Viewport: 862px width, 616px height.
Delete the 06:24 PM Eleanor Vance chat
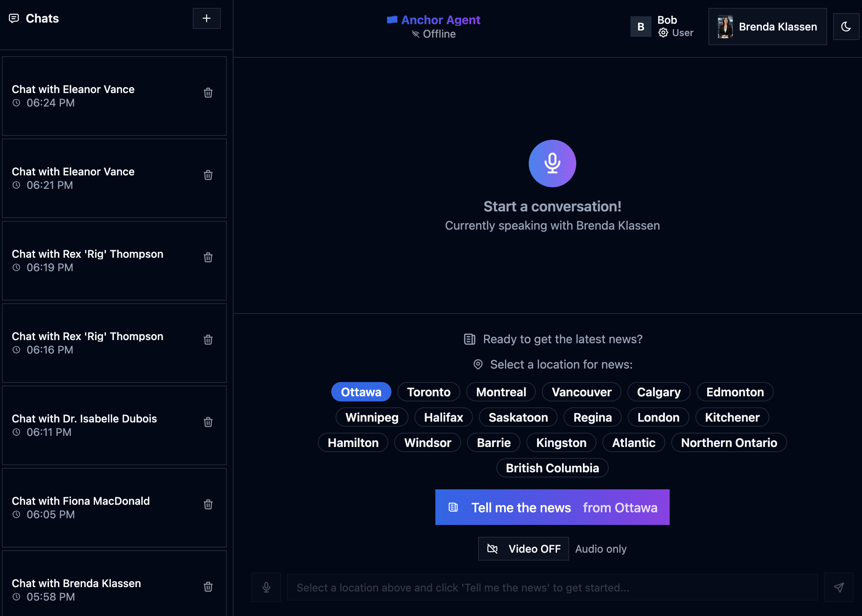pyautogui.click(x=208, y=93)
